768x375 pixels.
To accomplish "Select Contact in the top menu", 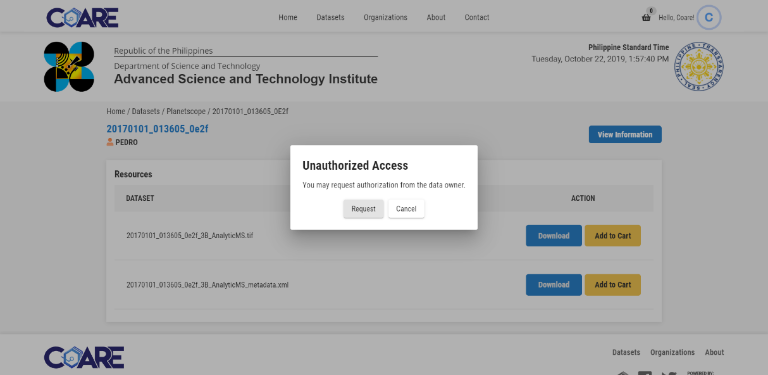I will tap(477, 17).
